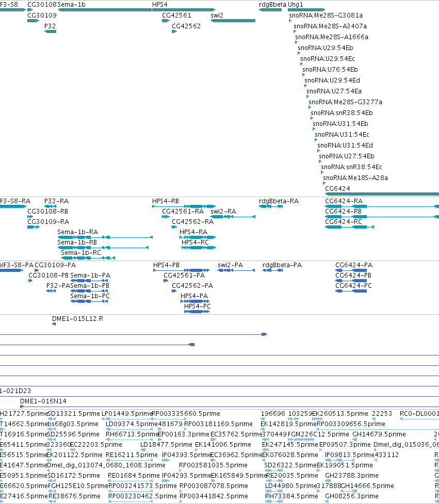Click the P32-RA transcript label
The height and width of the screenshot is (504, 439).
pos(56,201)
